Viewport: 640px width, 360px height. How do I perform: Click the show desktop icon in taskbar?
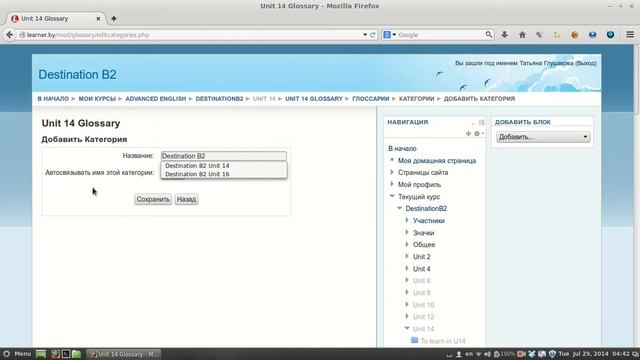41,354
